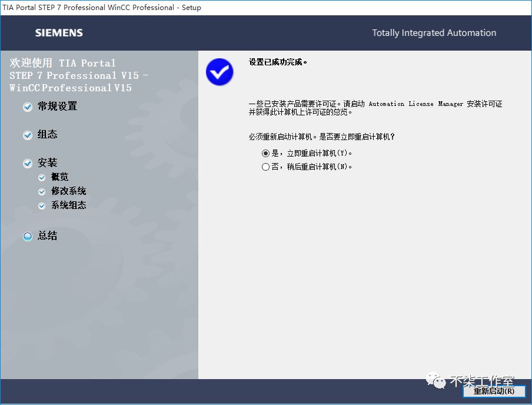Click the checkmark icon beside 修改系统
The height and width of the screenshot is (405, 532).
pos(42,192)
